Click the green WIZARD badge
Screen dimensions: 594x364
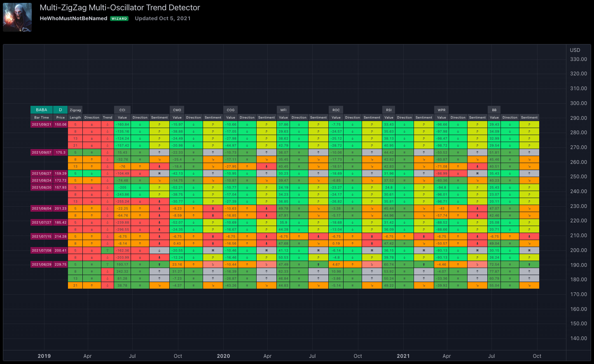pos(119,19)
